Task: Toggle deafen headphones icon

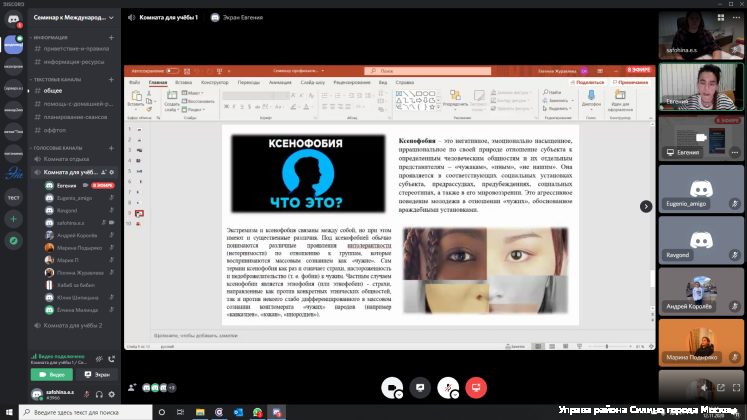Action: (99, 394)
